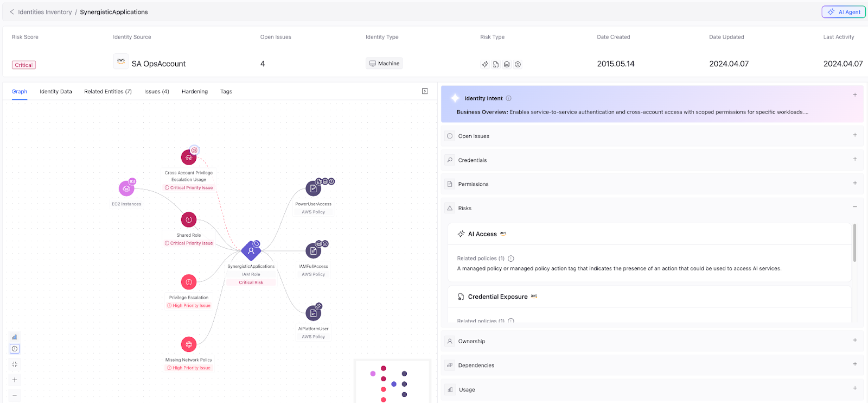Image resolution: width=868 pixels, height=403 pixels.
Task: Select the Shared Role issue node
Action: coord(189,220)
